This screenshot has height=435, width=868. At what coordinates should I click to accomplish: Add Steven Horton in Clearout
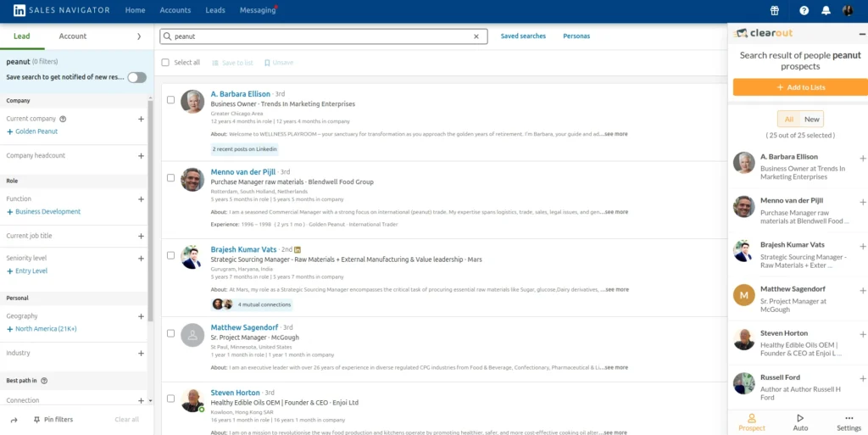click(x=862, y=335)
